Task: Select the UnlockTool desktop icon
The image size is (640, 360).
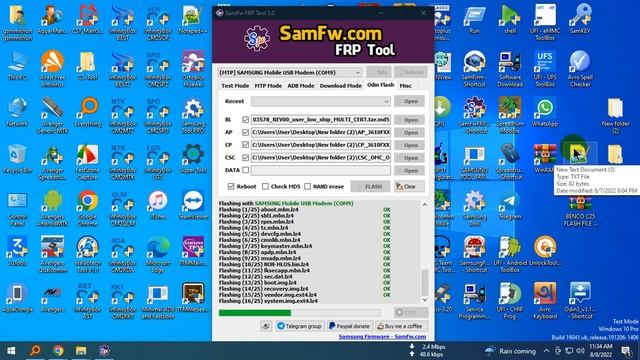Action: point(545,252)
